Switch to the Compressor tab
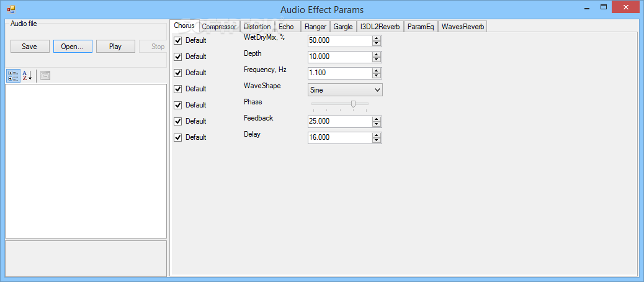This screenshot has width=644, height=282. [220, 27]
